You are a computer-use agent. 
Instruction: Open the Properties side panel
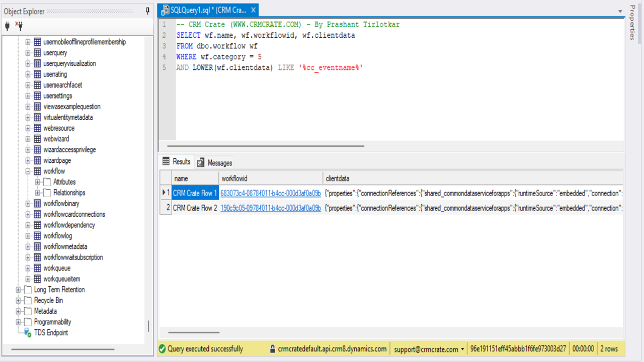pos(632,23)
